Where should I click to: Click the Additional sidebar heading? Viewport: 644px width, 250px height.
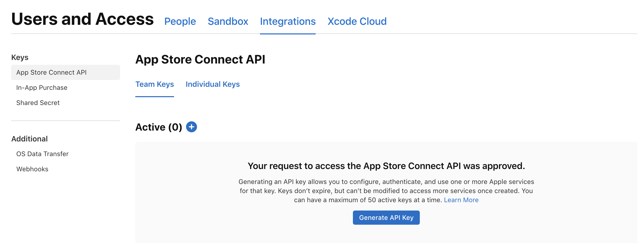(29, 139)
